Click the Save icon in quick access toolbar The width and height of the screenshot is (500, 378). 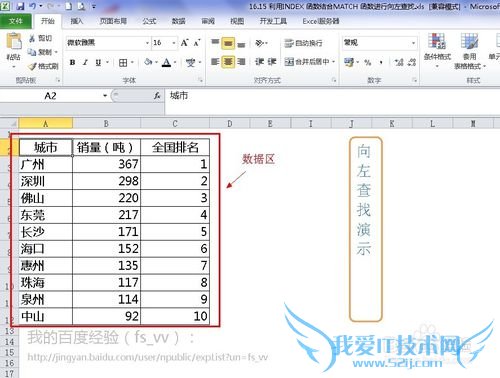coord(20,6)
